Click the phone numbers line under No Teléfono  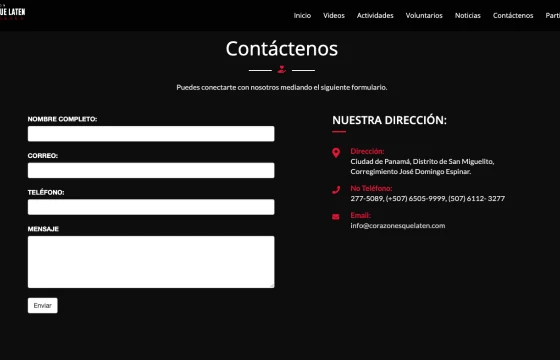coord(428,198)
